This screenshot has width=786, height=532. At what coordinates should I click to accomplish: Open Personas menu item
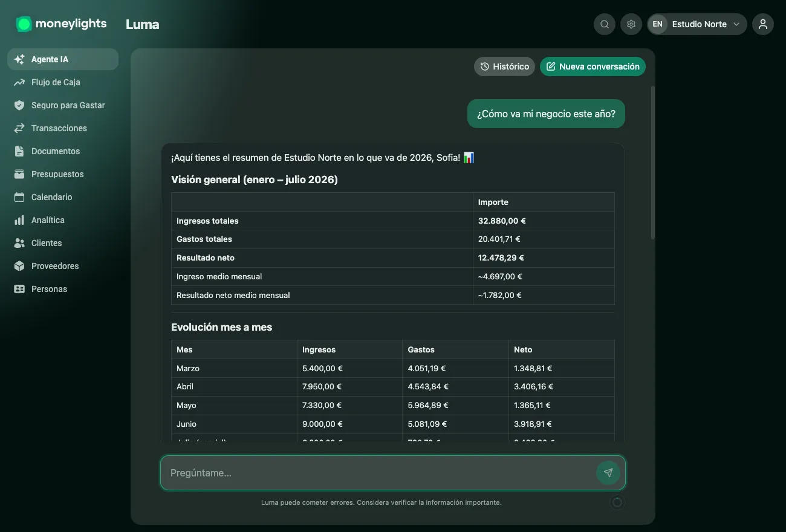pyautogui.click(x=63, y=289)
